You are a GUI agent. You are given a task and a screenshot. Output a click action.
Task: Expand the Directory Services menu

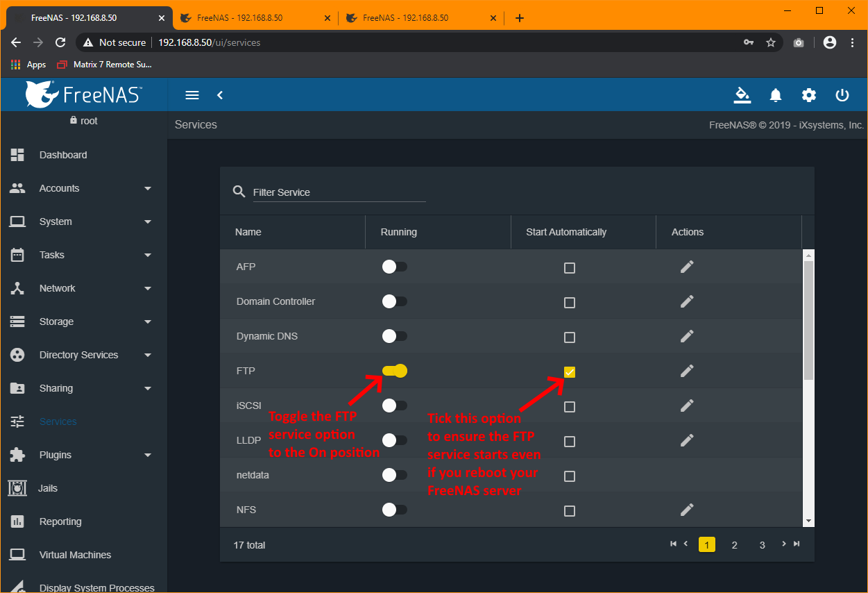point(83,355)
